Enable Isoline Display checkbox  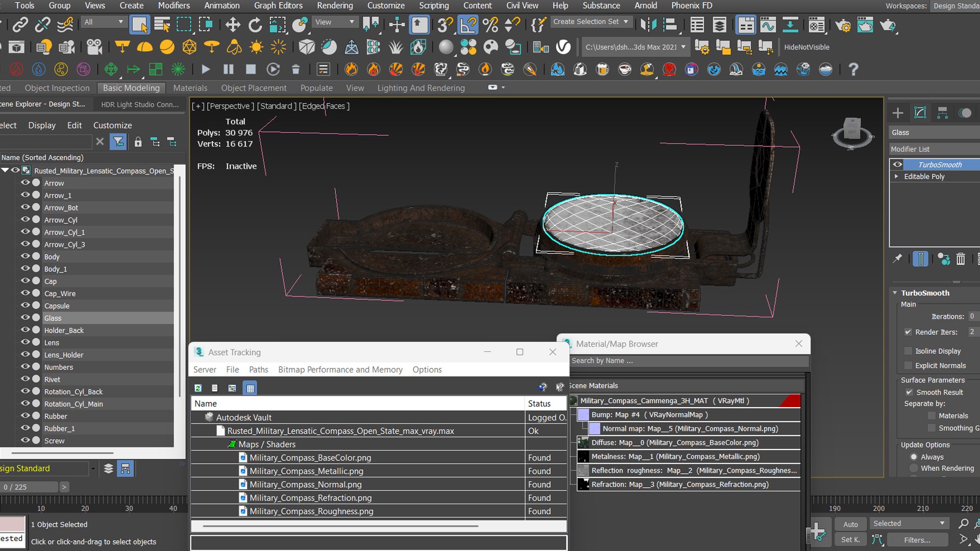pos(908,350)
